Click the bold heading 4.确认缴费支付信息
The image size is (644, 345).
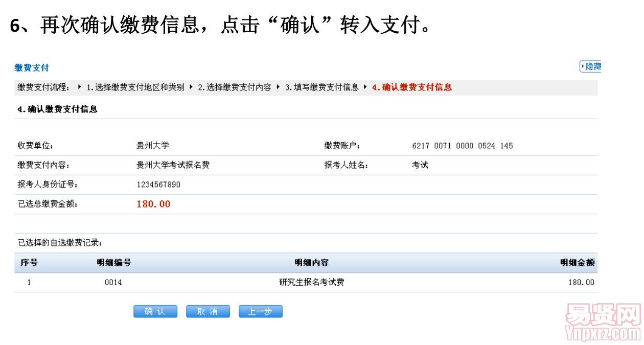click(57, 109)
